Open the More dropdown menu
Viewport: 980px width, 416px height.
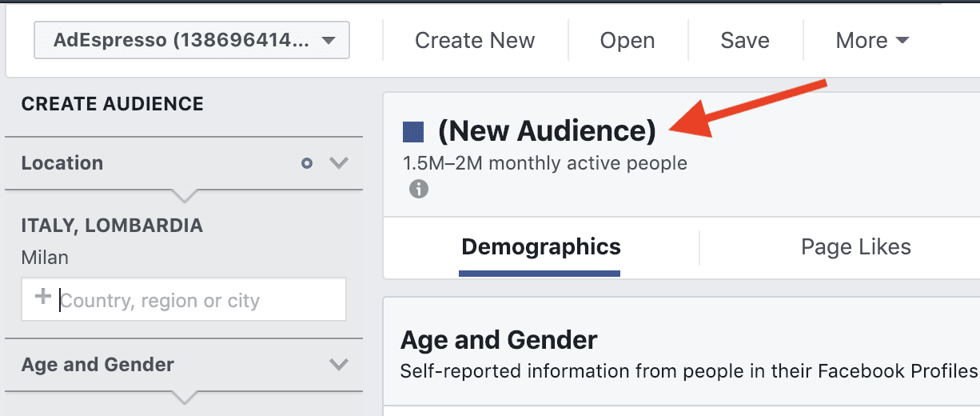click(872, 40)
